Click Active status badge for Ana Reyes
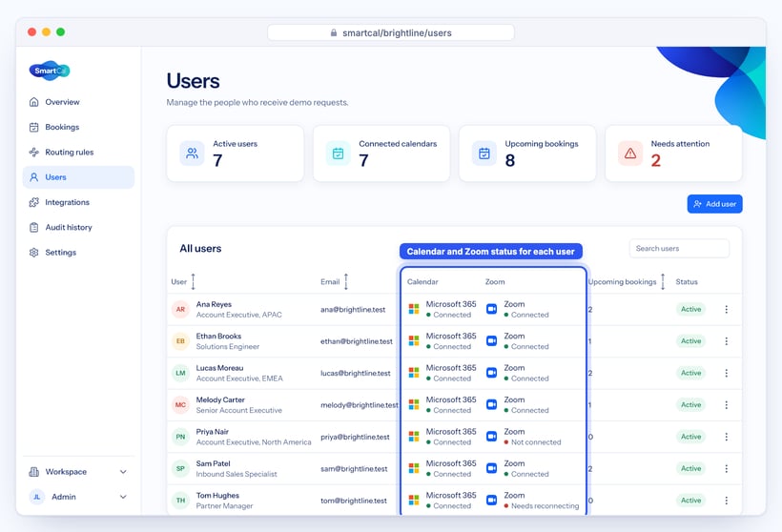The image size is (782, 532). 690,309
